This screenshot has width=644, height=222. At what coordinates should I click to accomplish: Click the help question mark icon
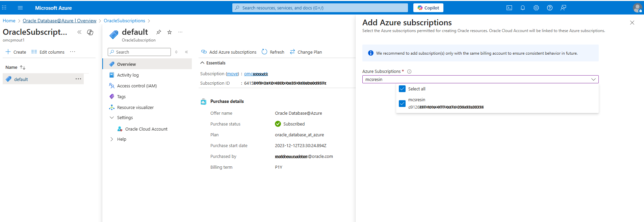coord(549,8)
